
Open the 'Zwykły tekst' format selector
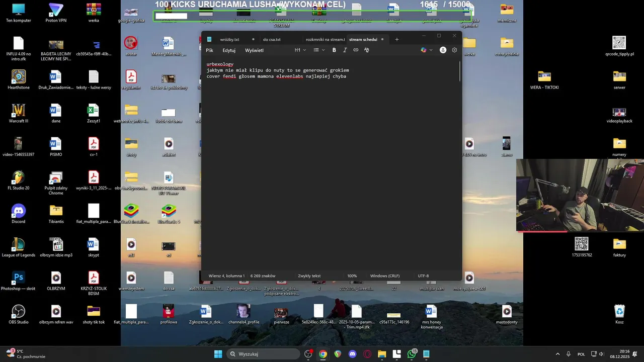point(309,276)
